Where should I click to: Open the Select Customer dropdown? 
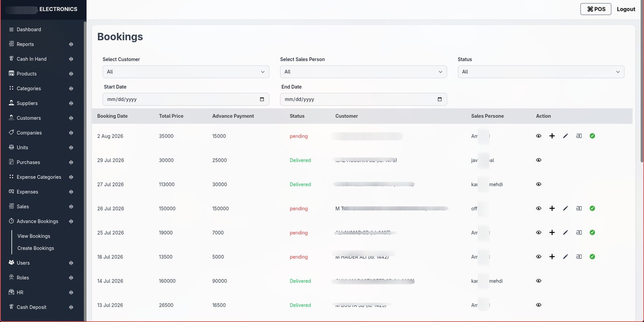click(x=186, y=72)
